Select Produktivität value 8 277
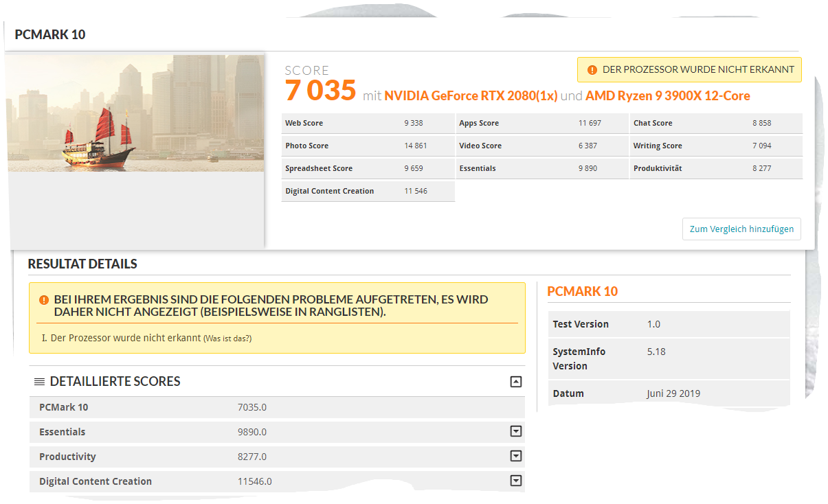 coord(762,169)
